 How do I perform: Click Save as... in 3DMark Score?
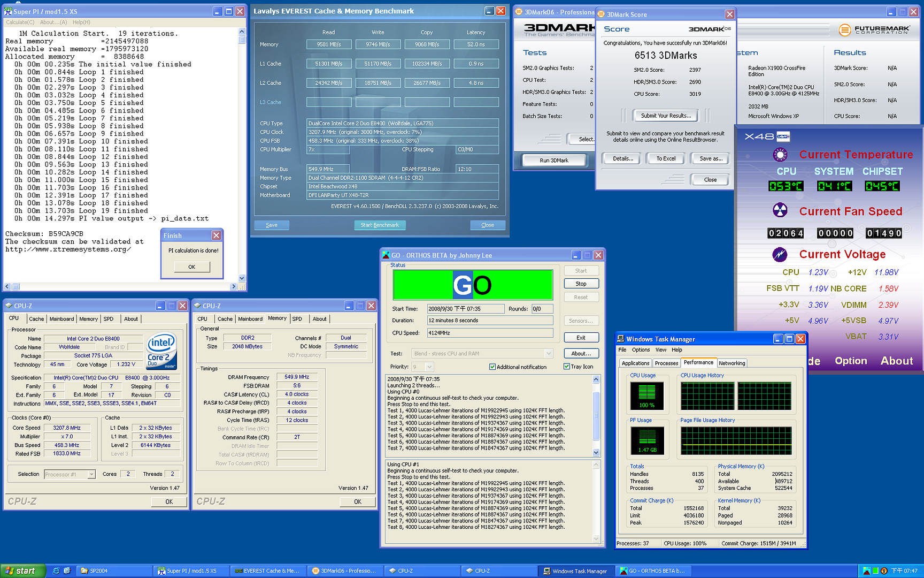point(711,158)
